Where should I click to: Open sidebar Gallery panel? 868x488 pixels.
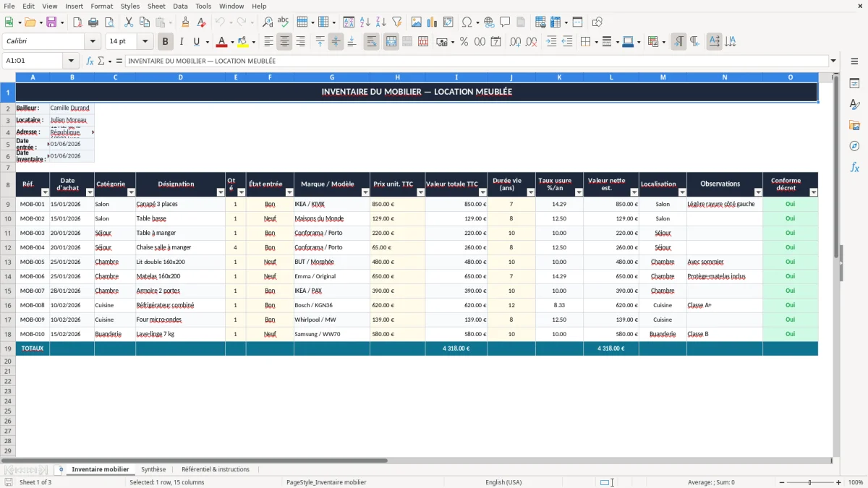[x=854, y=125]
